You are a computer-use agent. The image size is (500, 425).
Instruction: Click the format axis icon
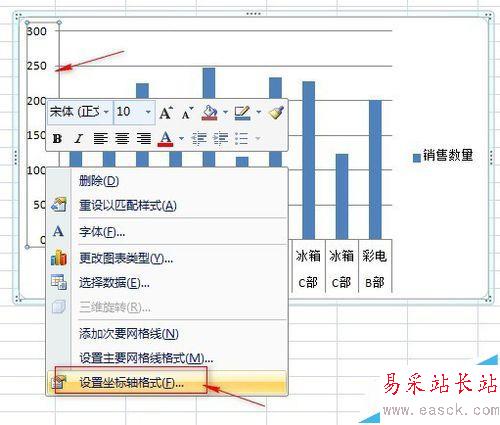click(59, 382)
